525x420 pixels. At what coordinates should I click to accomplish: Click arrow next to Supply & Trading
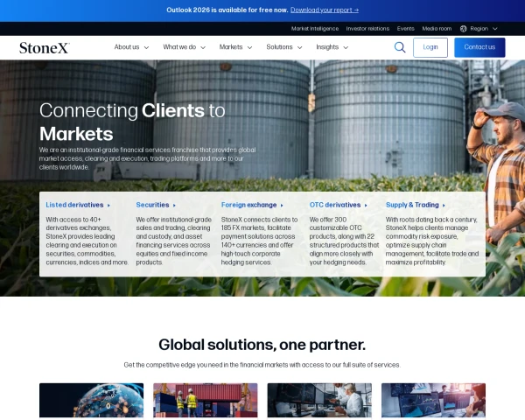[x=444, y=206]
